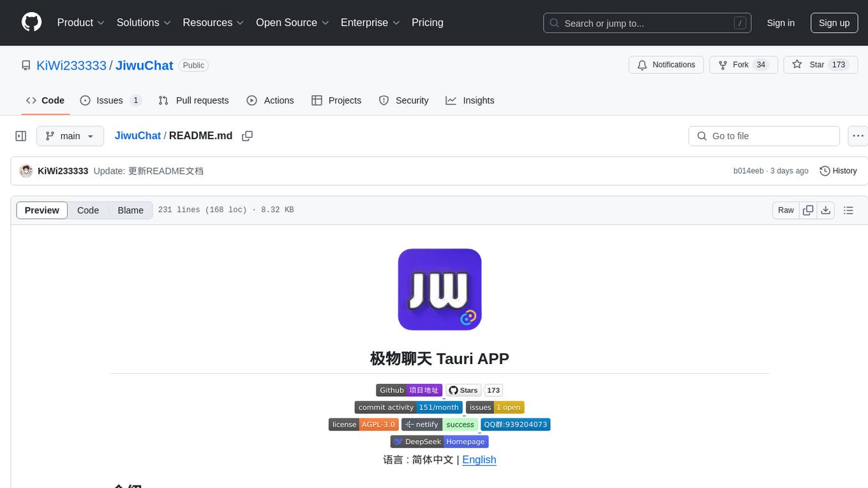Switch to the Projects tab

(336, 100)
